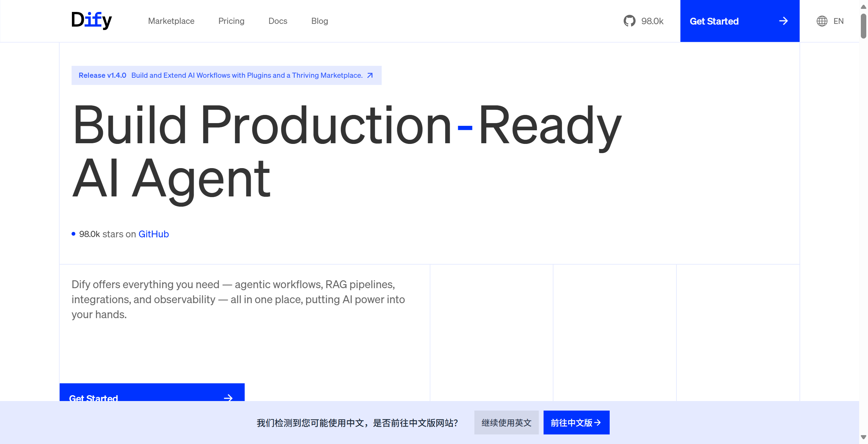Click the 98.0k GitHub star count
Screen dimensions: 868x444
652,21
